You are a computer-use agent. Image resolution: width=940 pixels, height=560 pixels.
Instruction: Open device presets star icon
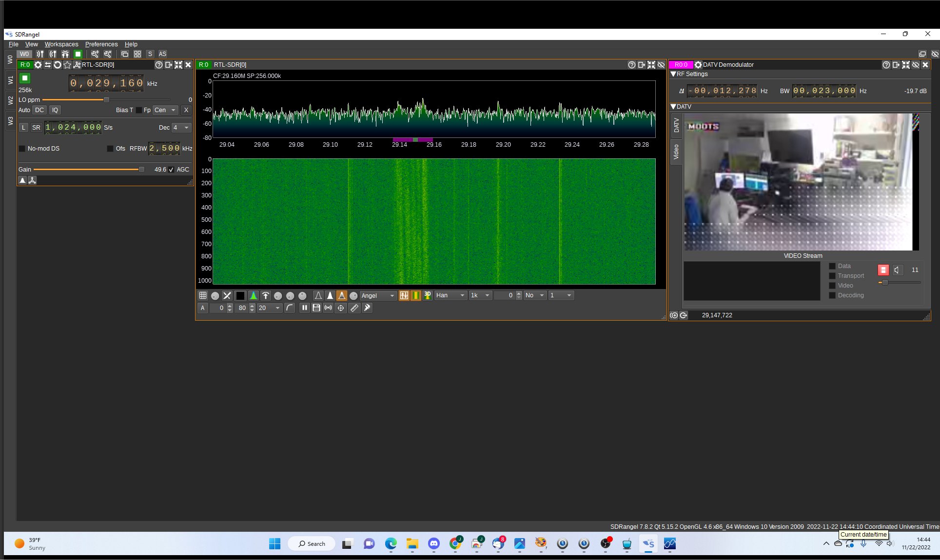coord(67,65)
